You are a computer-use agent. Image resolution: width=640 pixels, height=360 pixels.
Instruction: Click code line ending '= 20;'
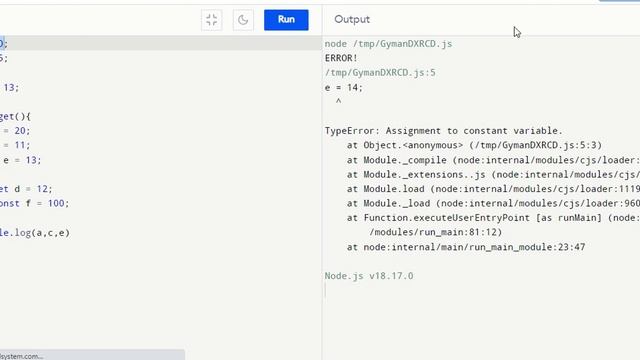[x=16, y=131]
